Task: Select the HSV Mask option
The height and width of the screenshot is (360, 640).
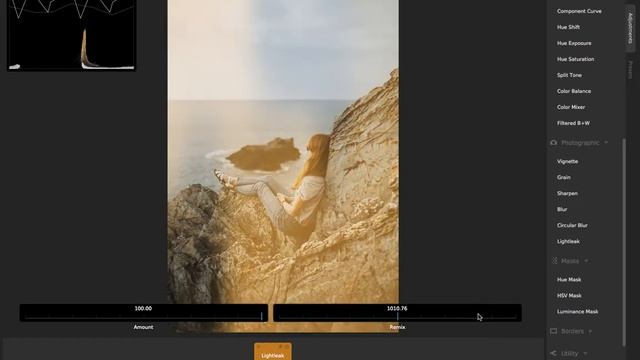Action: [x=569, y=296]
